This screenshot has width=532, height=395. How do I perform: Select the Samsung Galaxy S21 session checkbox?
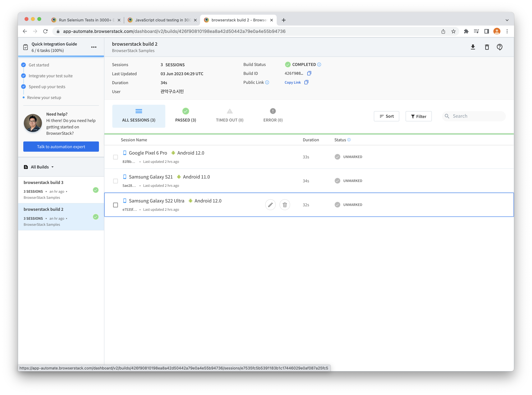(115, 181)
